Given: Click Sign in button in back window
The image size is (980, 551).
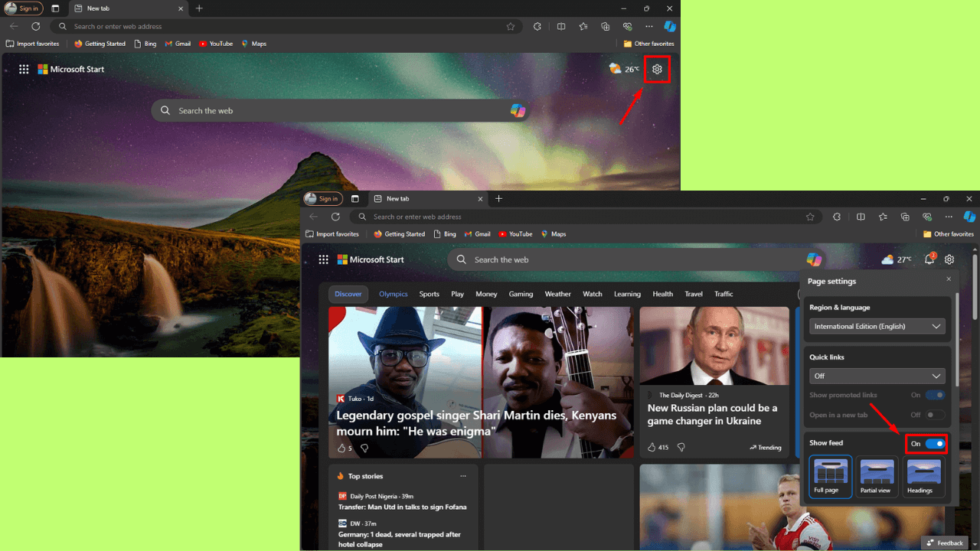Looking at the screenshot, I should click(x=23, y=8).
